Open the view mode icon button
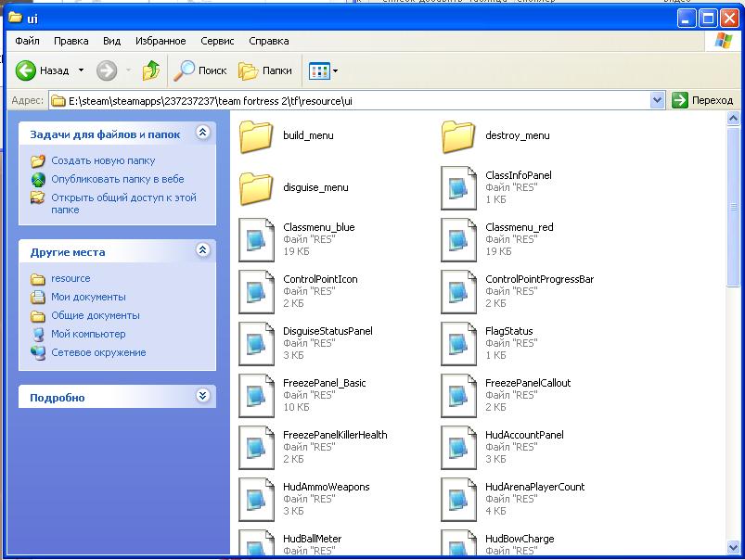The width and height of the screenshot is (745, 560). click(319, 71)
